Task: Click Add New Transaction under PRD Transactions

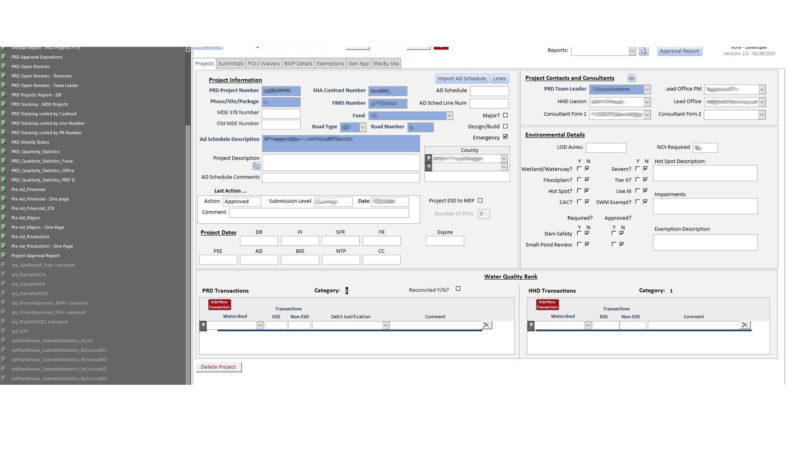Action: pyautogui.click(x=218, y=303)
